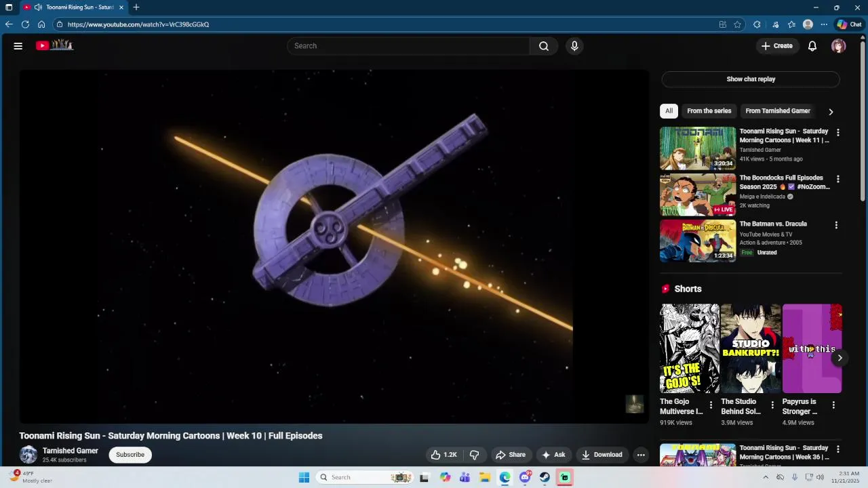Click the Share button
Viewport: 868px width, 488px height.
coord(510,455)
